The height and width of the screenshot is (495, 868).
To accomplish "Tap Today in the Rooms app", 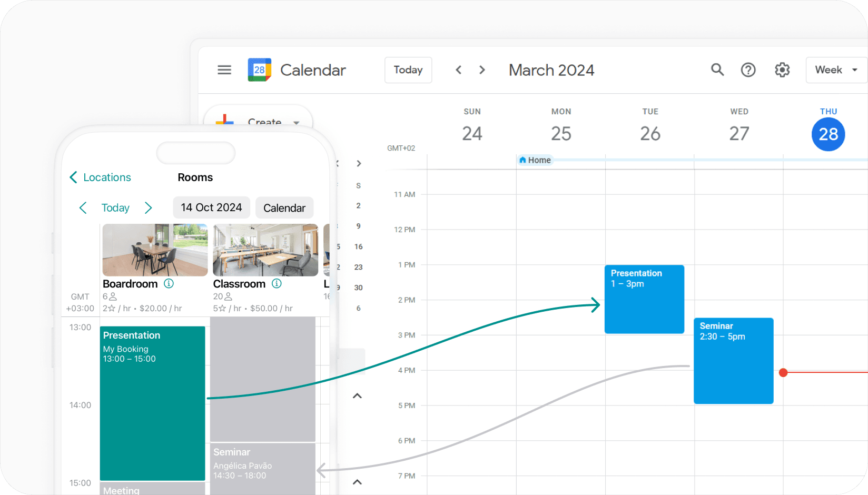I will [115, 207].
